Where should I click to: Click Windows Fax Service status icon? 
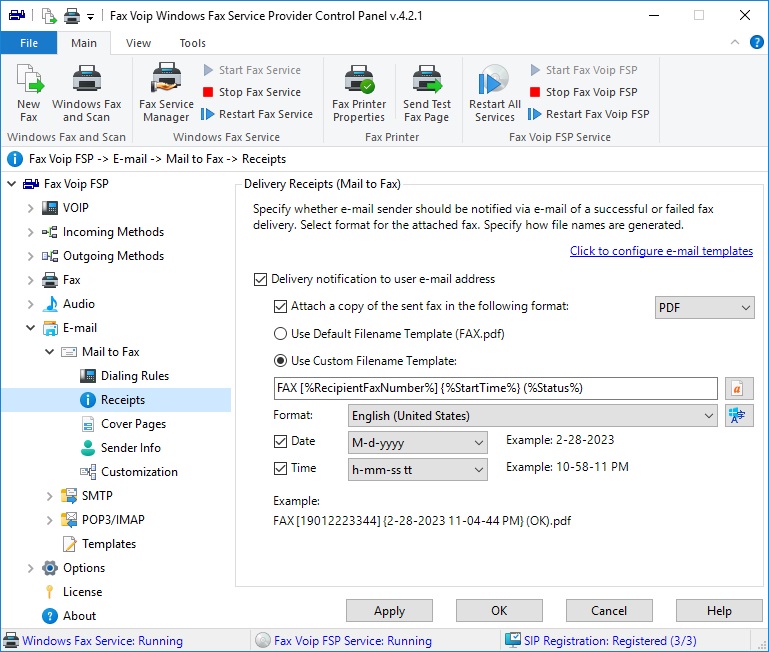(x=11, y=641)
